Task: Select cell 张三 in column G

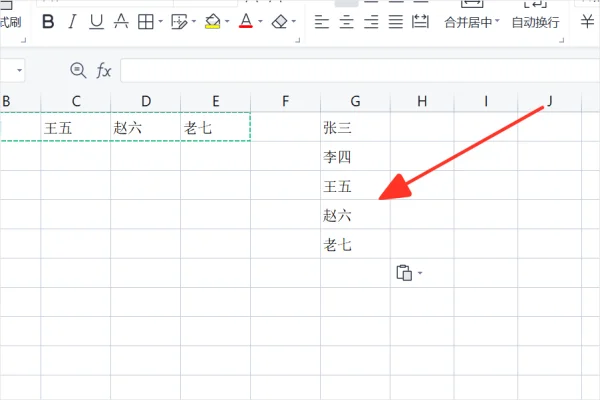Action: pyautogui.click(x=355, y=127)
